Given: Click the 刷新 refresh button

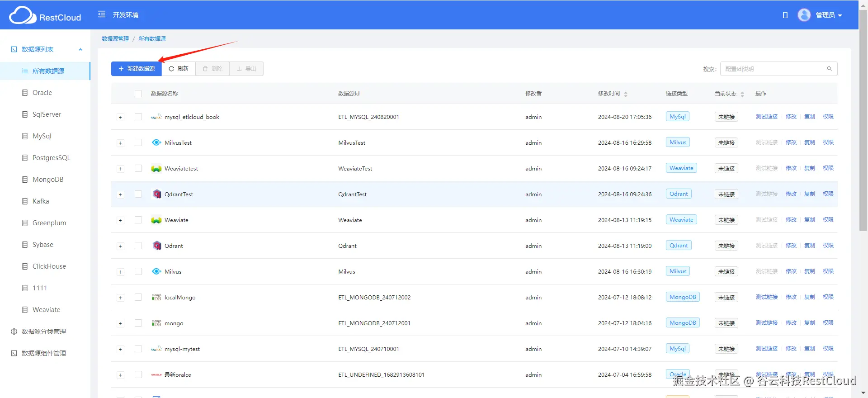Looking at the screenshot, I should click(179, 69).
